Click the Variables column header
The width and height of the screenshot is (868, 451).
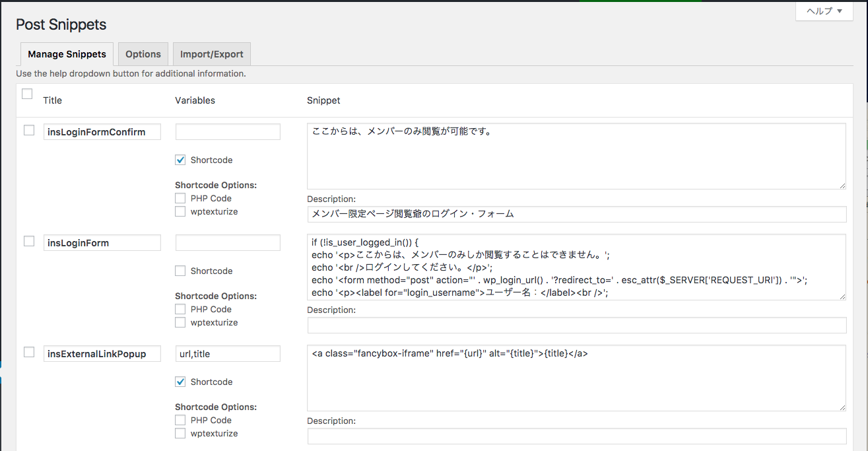(195, 100)
